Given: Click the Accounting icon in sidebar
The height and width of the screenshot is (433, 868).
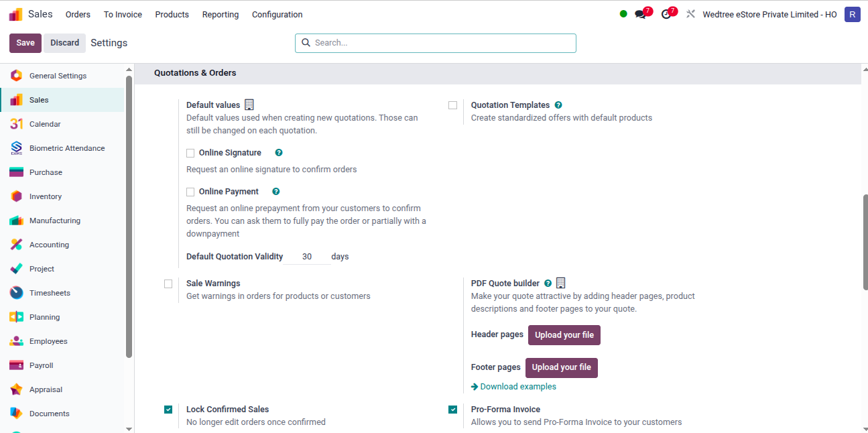Looking at the screenshot, I should pyautogui.click(x=17, y=245).
